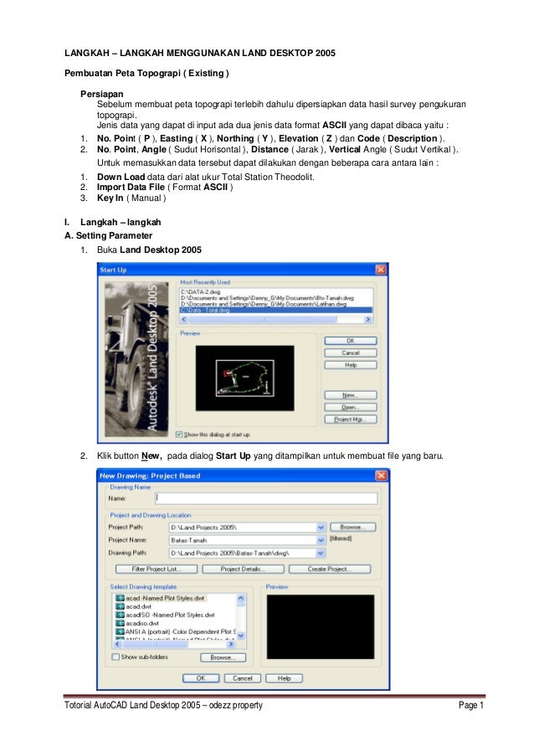534x756 pixels.
Task: Click template list horizontal scroll left arrow
Action: pos(117,644)
